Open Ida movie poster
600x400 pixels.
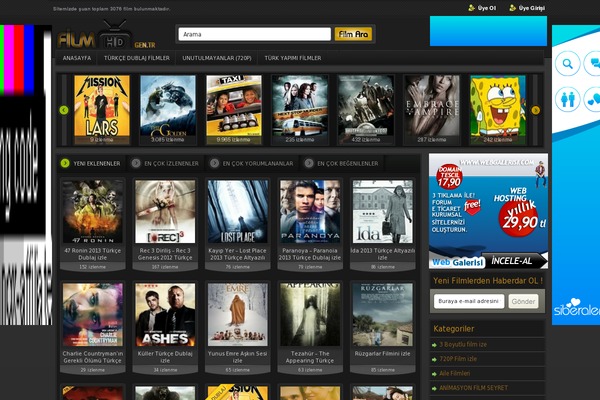(383, 212)
